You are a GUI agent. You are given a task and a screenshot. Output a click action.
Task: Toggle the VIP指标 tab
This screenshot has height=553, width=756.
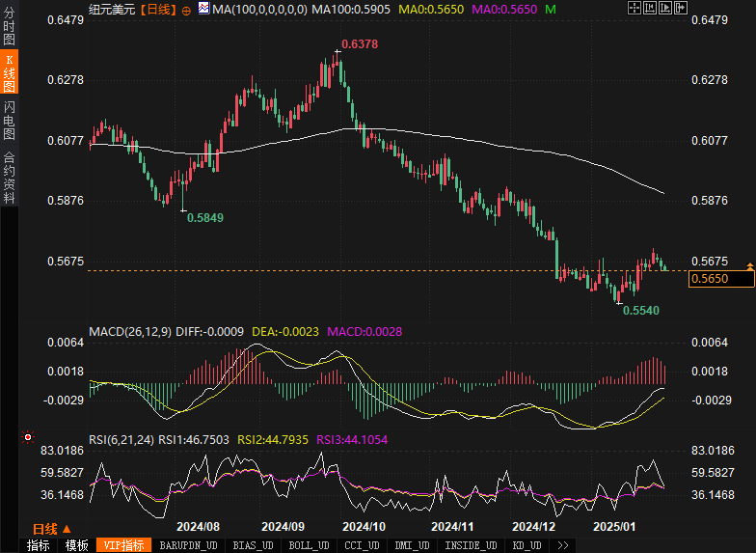(x=124, y=545)
